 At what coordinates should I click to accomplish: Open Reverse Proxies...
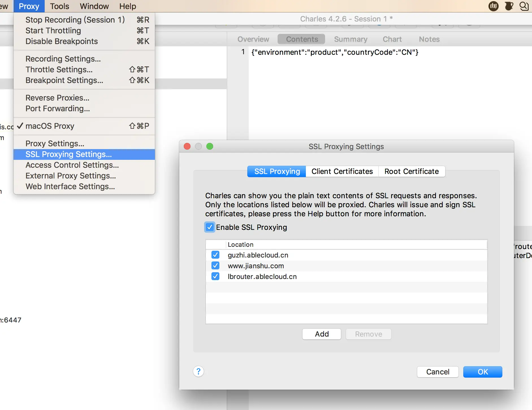[84, 98]
